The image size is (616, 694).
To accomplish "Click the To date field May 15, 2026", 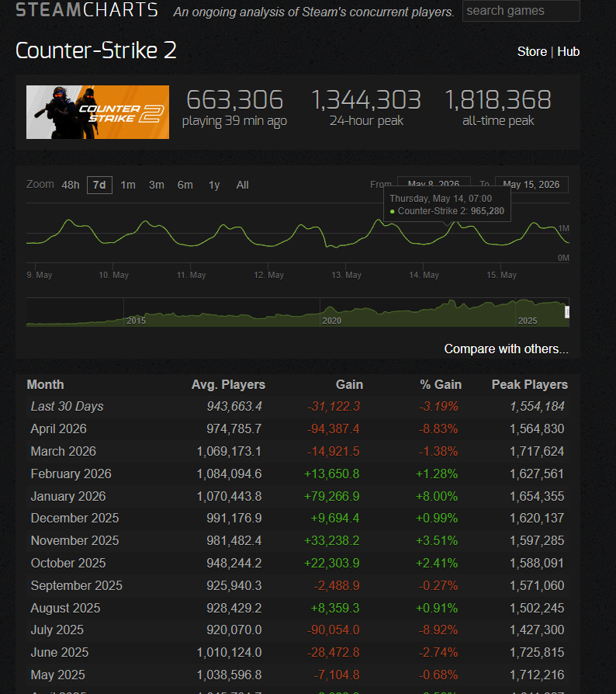I will pyautogui.click(x=531, y=185).
